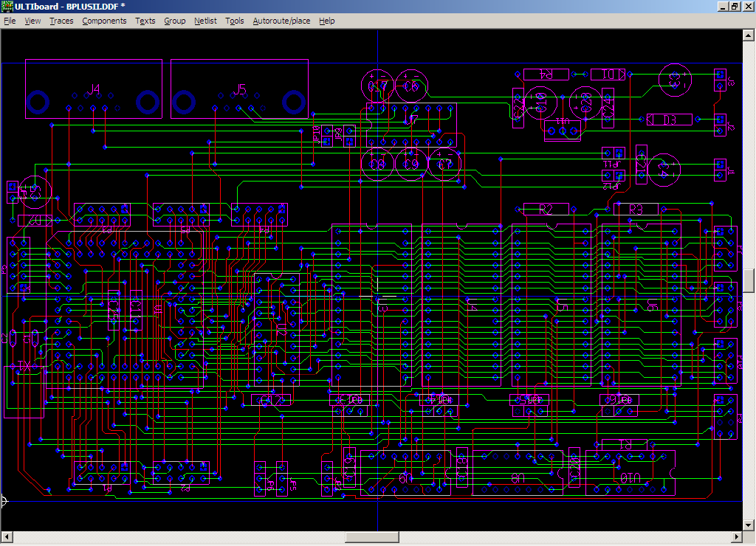Select resistor R4 at top of board
The image size is (756, 546).
point(546,75)
